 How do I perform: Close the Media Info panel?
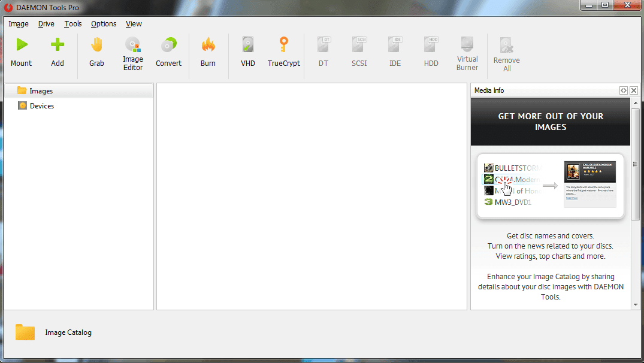click(634, 90)
